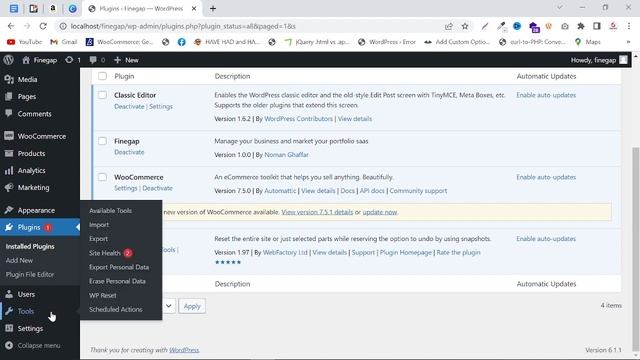Share this page from the address bar
This screenshot has width=640, height=360.
tap(449, 26)
